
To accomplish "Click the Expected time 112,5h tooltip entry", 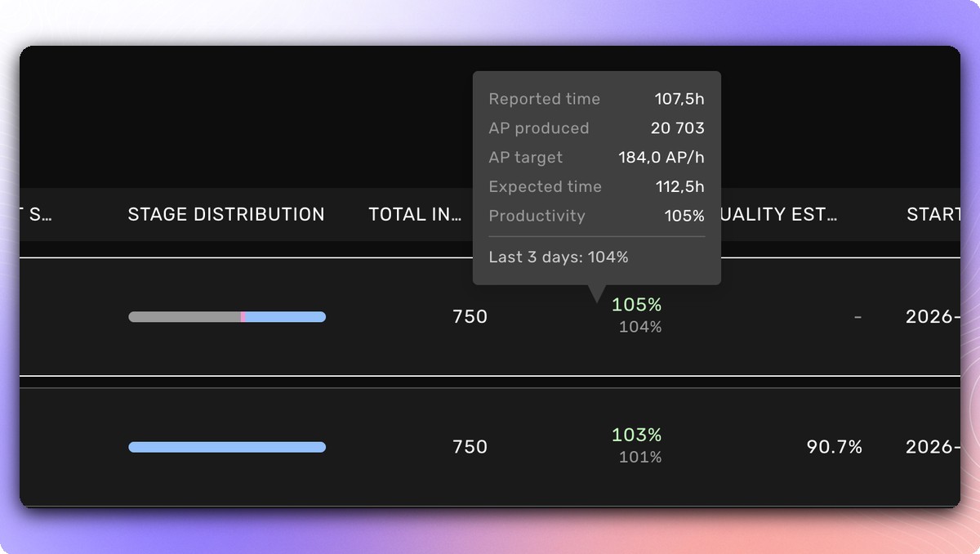I will click(596, 186).
